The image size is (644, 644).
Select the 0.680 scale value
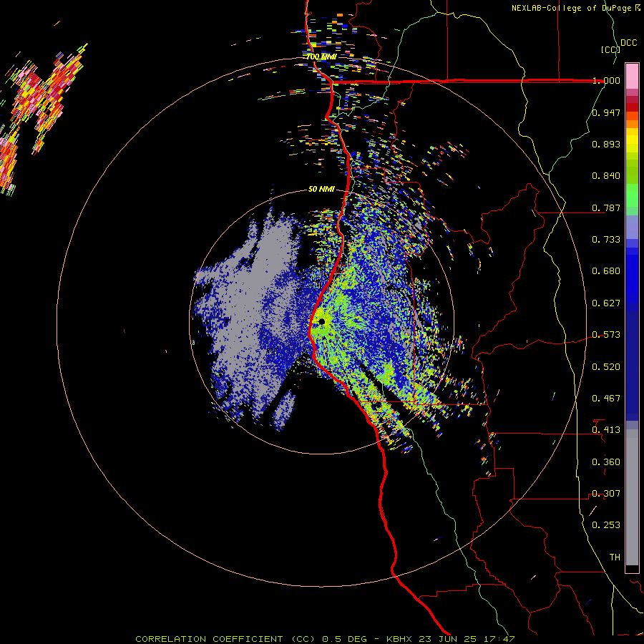[606, 271]
